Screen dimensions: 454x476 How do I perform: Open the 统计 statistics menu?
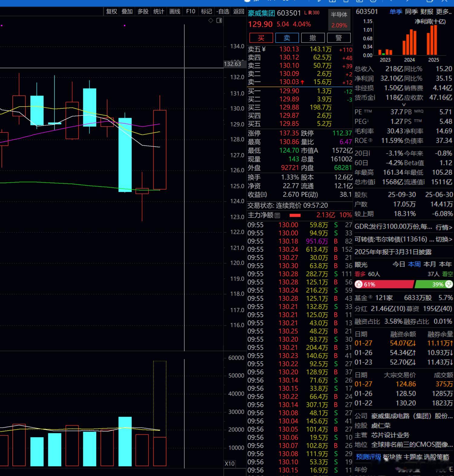coord(159,12)
